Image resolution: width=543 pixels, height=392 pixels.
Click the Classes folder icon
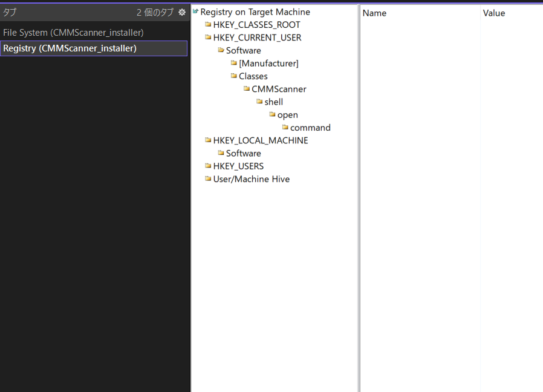(234, 76)
